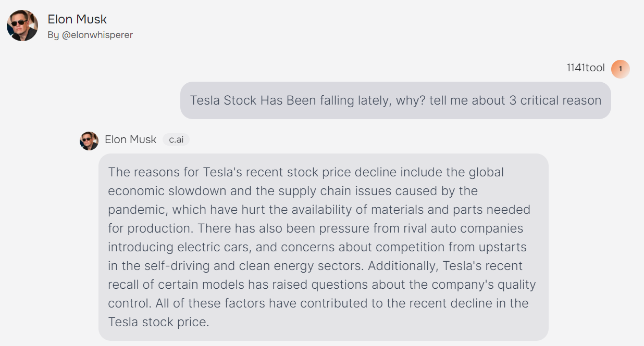The image size is (644, 346).
Task: Click the Elon Musk character title in header
Action: pos(77,19)
